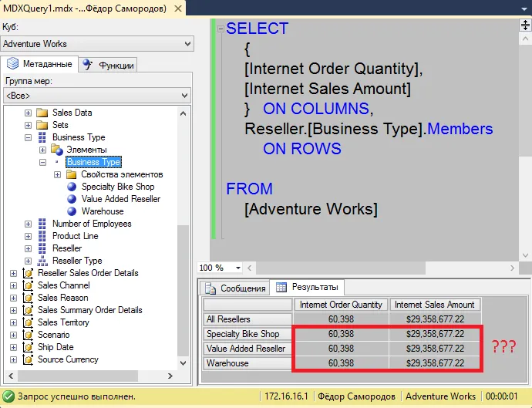Open the Результаты results tab
The height and width of the screenshot is (408, 532).
pyautogui.click(x=307, y=287)
